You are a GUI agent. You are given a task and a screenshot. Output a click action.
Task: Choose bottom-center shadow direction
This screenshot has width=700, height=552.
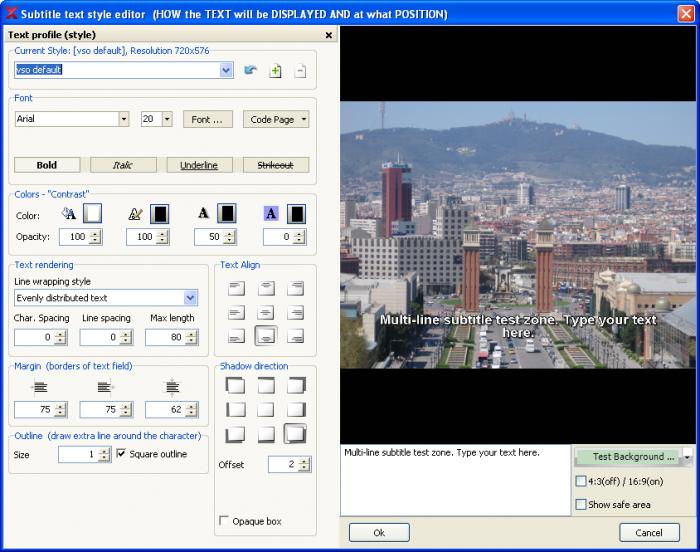click(266, 434)
